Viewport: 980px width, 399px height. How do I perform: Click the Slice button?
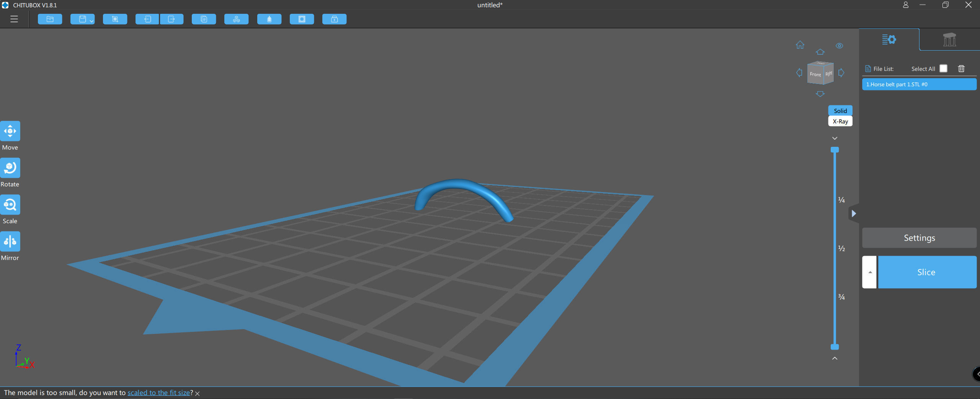pyautogui.click(x=927, y=272)
